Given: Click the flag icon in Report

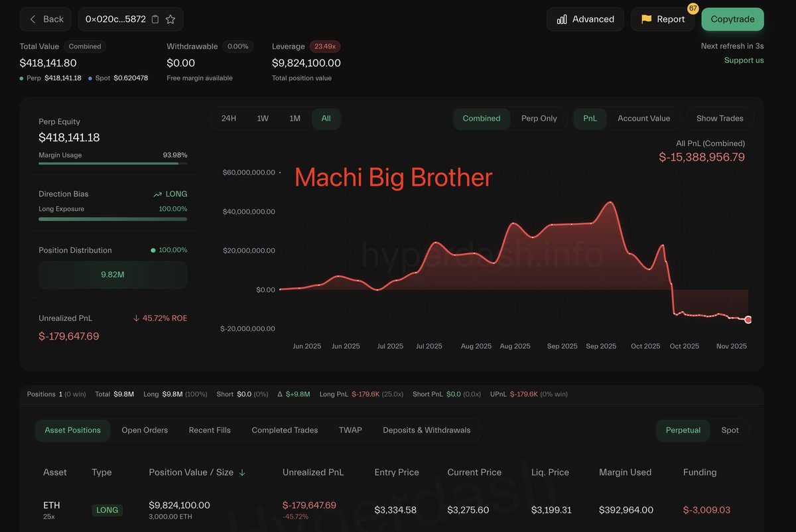Looking at the screenshot, I should 646,19.
